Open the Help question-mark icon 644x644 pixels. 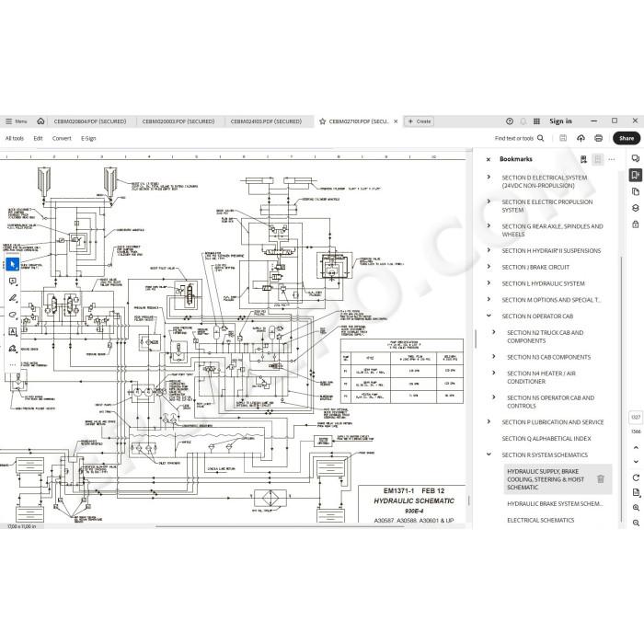point(510,121)
